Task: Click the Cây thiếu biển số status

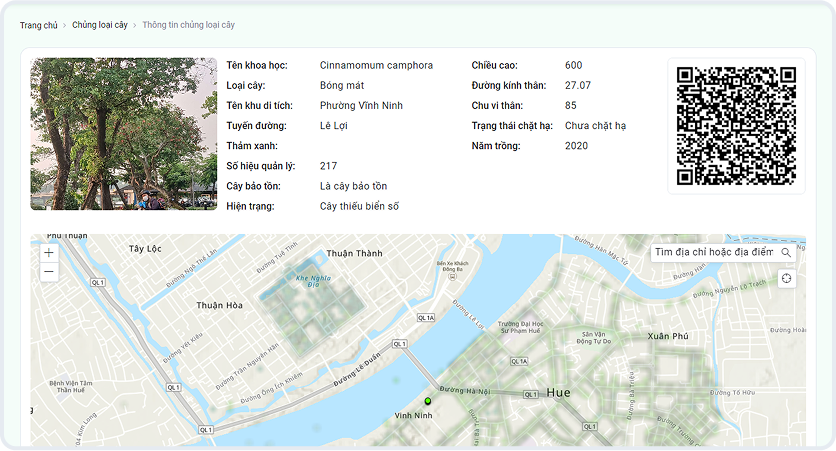Action: (359, 206)
